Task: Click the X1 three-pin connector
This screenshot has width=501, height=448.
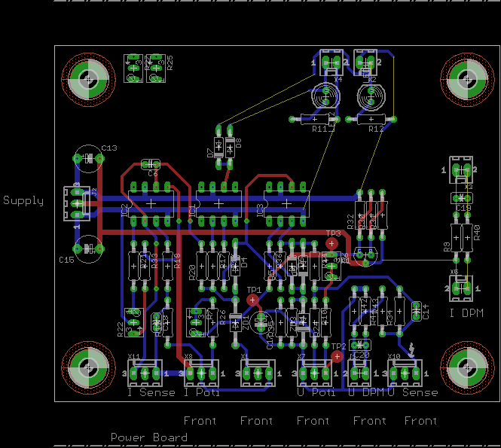Action: point(258,373)
